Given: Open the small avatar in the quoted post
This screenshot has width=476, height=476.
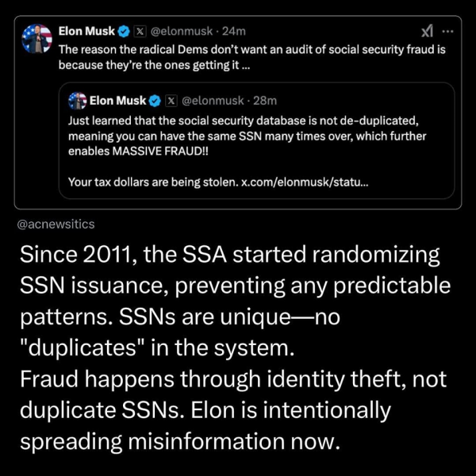Looking at the screenshot, I should pyautogui.click(x=78, y=101).
